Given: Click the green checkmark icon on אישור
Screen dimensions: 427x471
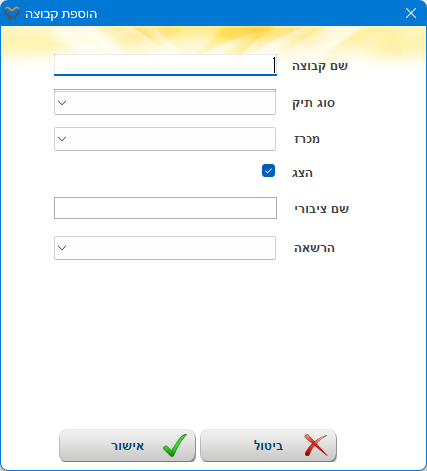Looking at the screenshot, I should point(175,445).
